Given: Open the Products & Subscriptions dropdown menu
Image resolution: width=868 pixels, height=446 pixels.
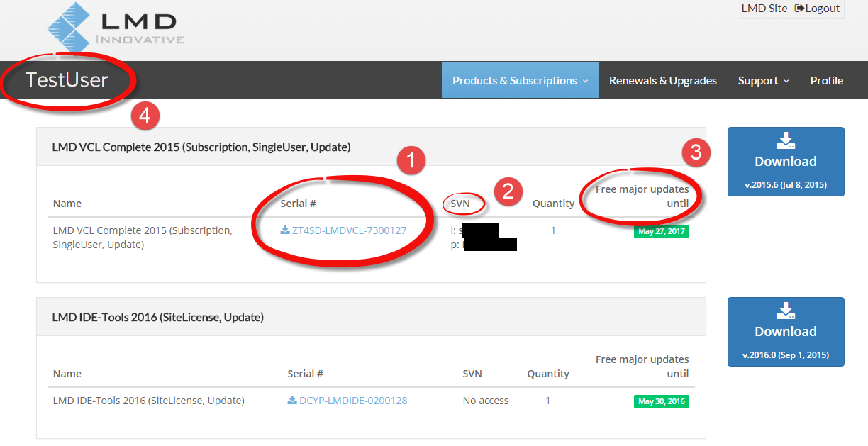Looking at the screenshot, I should [x=520, y=80].
